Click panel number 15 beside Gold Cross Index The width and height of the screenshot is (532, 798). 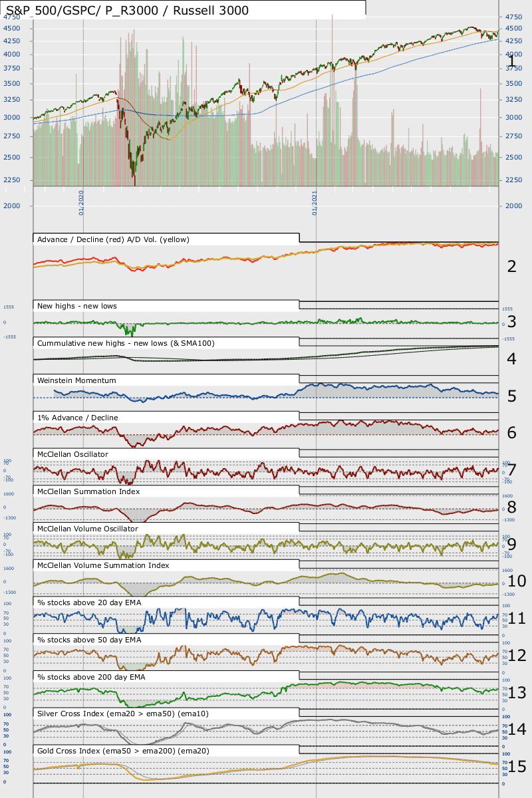coord(517,767)
